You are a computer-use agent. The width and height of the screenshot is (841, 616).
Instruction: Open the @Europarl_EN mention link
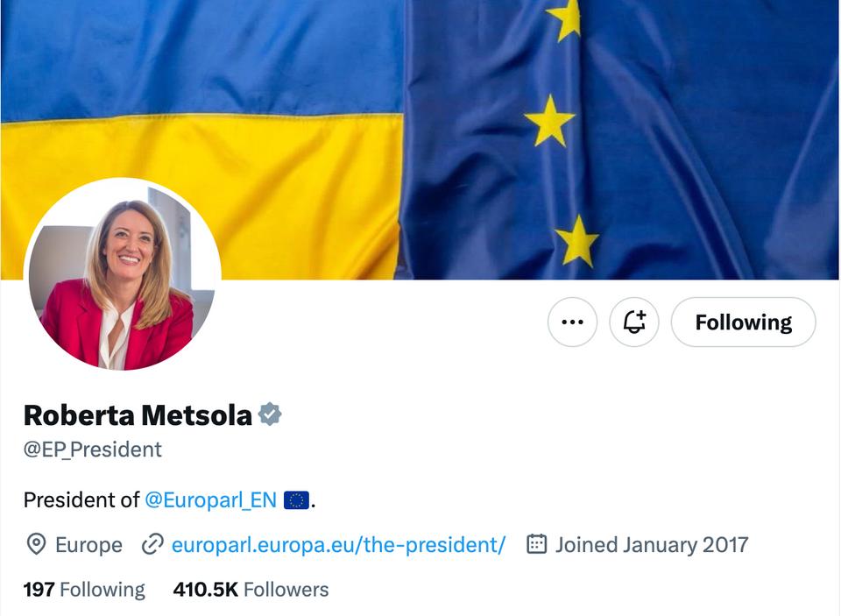(211, 499)
